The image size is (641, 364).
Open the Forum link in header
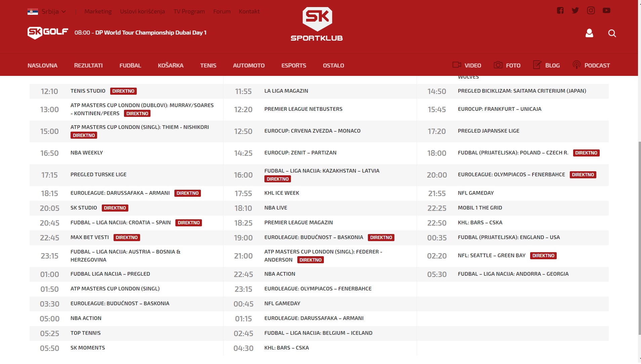222,11
